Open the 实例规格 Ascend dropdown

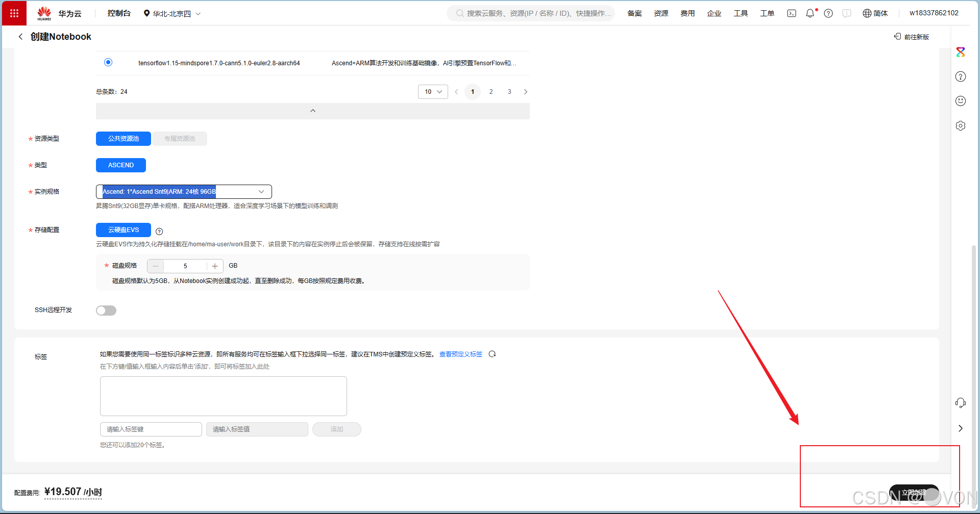(x=184, y=192)
